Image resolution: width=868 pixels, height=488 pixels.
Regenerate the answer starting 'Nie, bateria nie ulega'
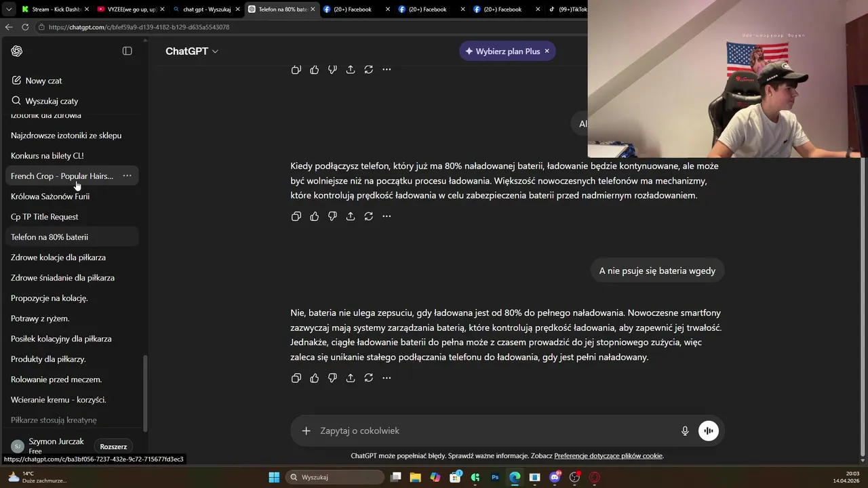368,378
